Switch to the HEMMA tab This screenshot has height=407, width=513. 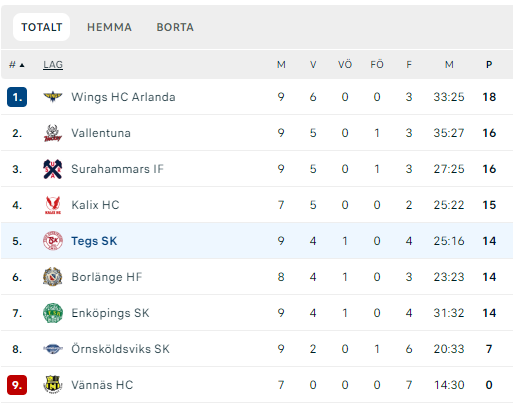pyautogui.click(x=109, y=27)
